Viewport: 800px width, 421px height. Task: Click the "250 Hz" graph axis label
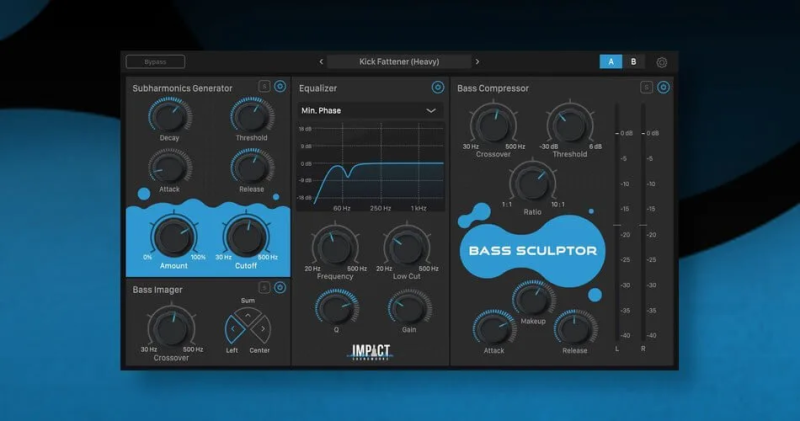(381, 208)
